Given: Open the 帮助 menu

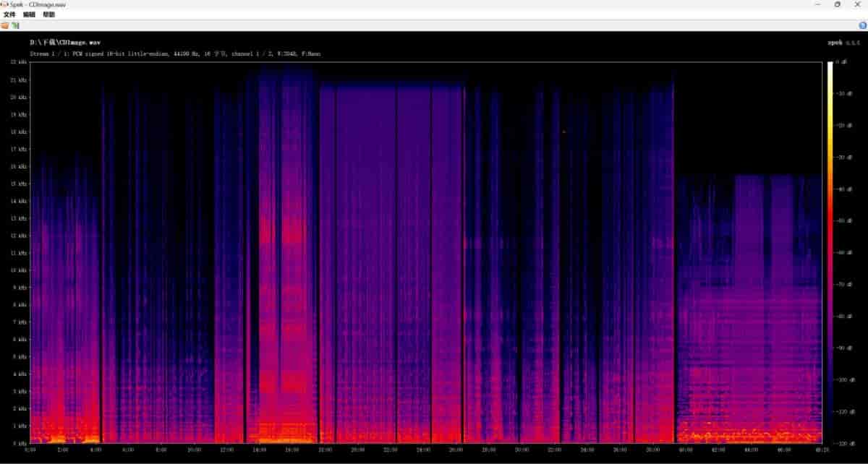Looking at the screenshot, I should [x=48, y=14].
